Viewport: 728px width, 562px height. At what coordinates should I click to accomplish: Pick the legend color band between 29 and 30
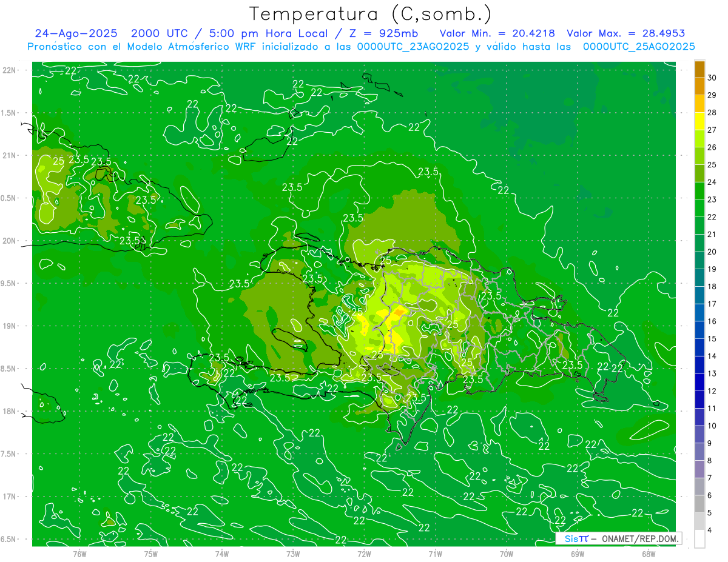coord(699,86)
